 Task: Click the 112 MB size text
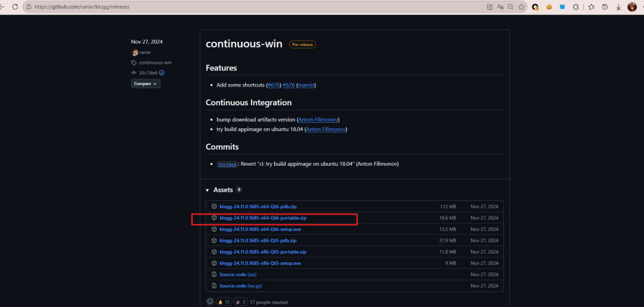(x=448, y=206)
